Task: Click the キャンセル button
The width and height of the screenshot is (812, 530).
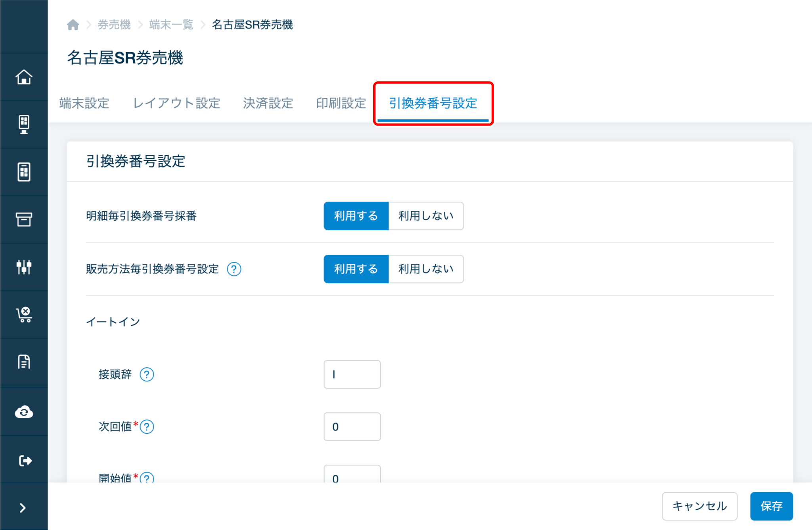Action: click(x=699, y=506)
